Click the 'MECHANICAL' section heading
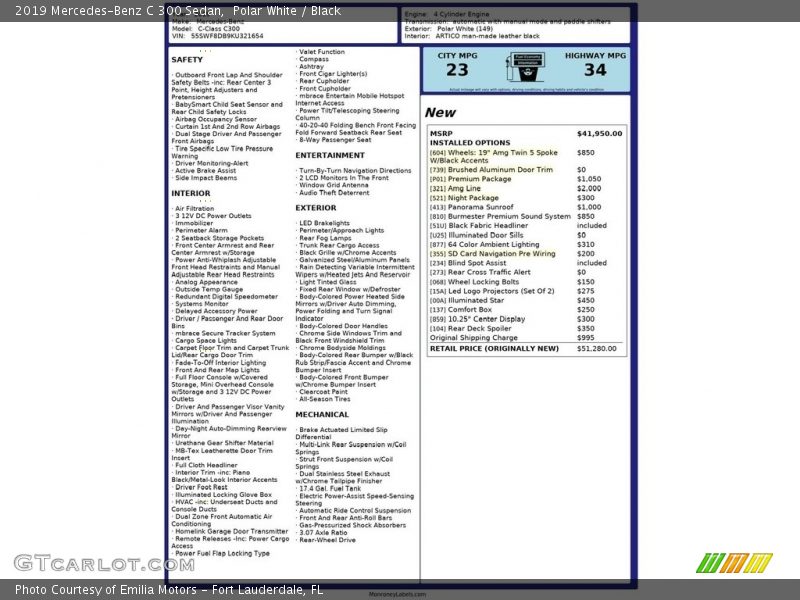Image resolution: width=800 pixels, height=600 pixels. [x=322, y=415]
